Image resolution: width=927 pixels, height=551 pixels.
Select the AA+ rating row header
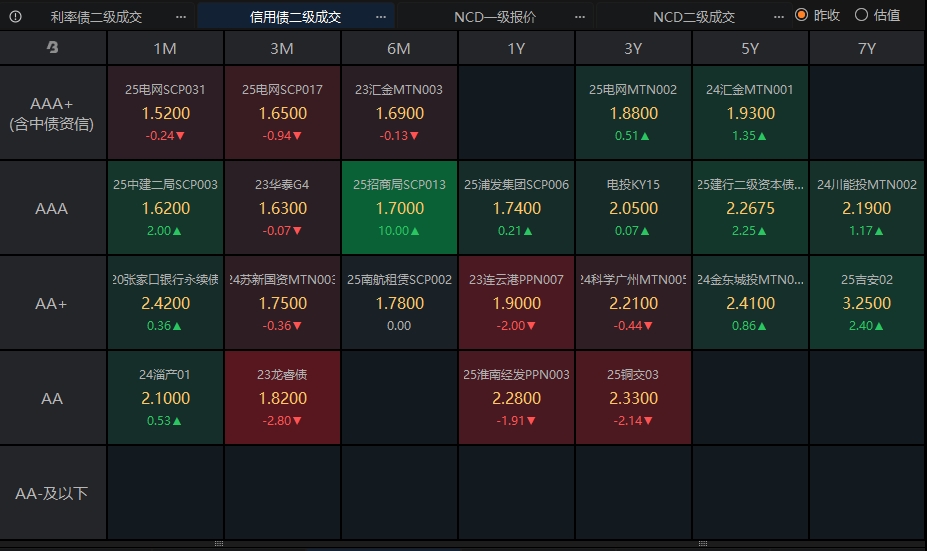click(x=53, y=303)
